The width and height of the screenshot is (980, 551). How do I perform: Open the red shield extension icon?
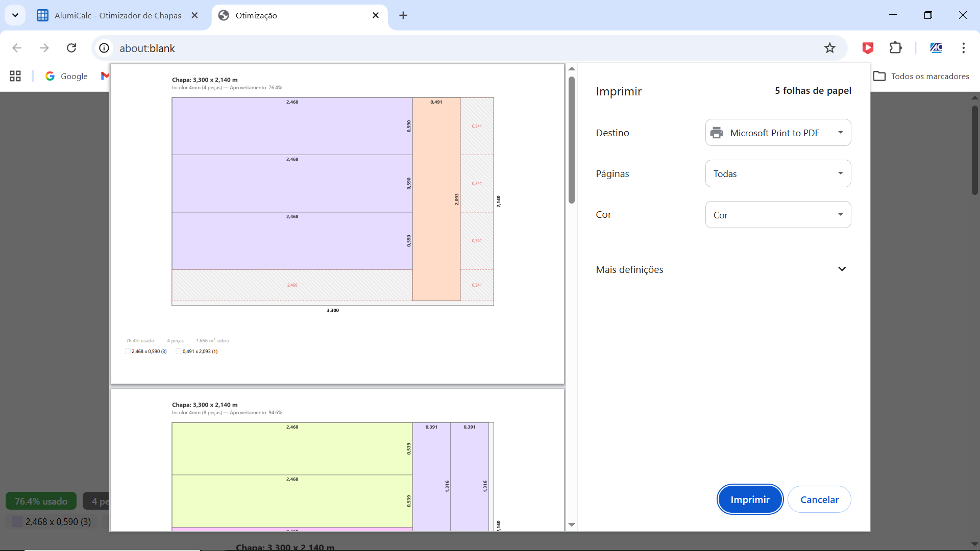pyautogui.click(x=868, y=48)
